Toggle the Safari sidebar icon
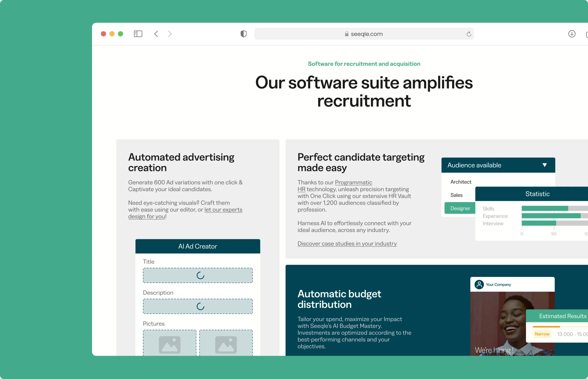Image resolution: width=588 pixels, height=379 pixels. pyautogui.click(x=138, y=34)
